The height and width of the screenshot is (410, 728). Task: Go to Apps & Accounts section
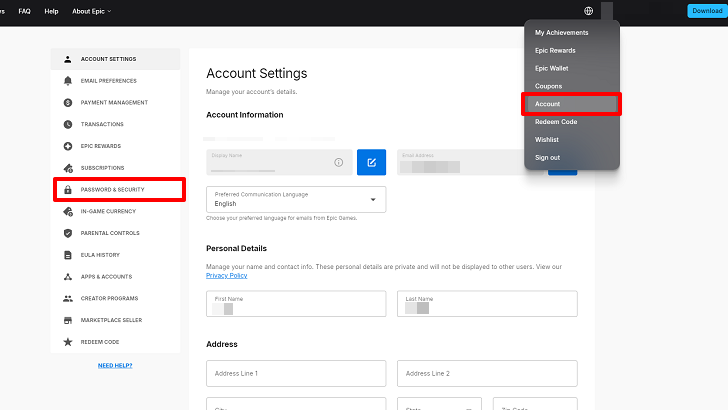coord(115,277)
